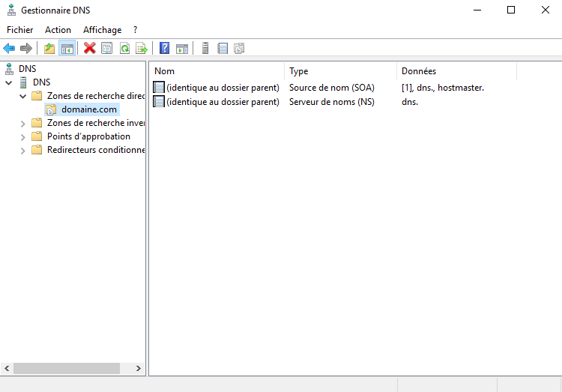562x392 pixels.
Task: Maximize the Gestionnaire DNS window
Action: [511, 10]
